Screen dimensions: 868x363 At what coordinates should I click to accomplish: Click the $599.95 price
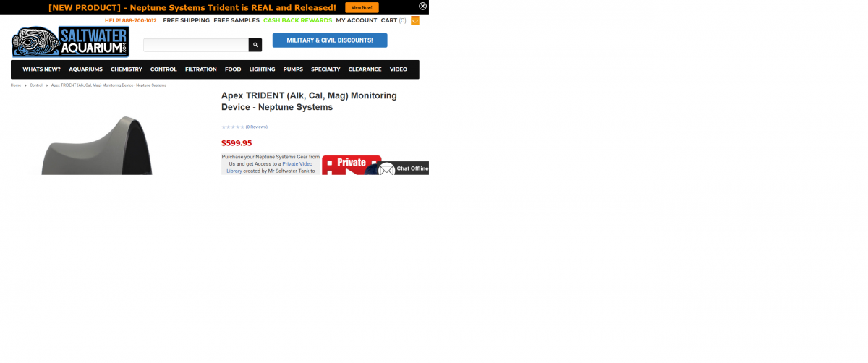tap(237, 143)
